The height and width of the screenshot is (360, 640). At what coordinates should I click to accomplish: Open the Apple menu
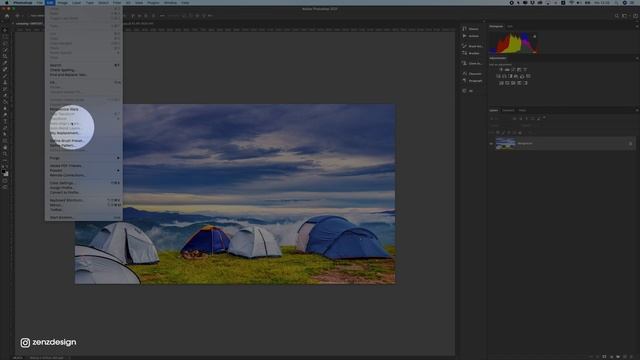(6, 2)
